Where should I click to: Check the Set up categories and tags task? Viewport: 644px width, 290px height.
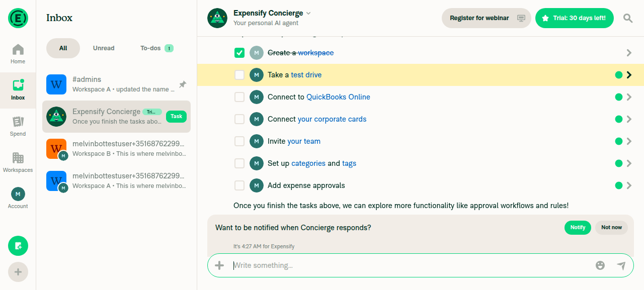click(239, 163)
